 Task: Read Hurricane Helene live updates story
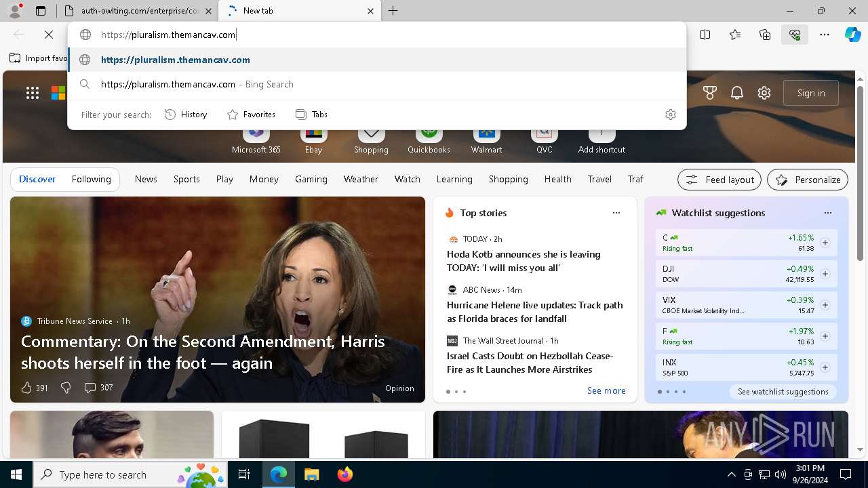pyautogui.click(x=534, y=312)
